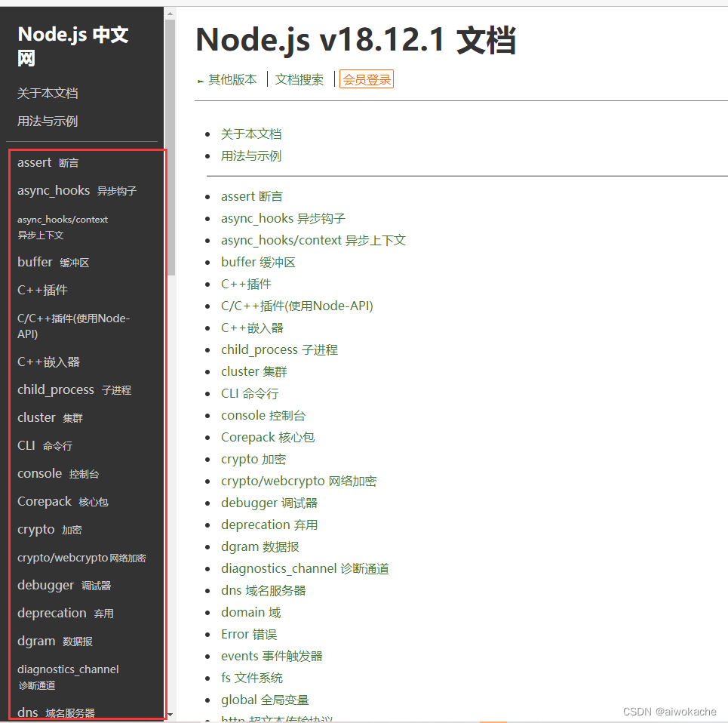728x723 pixels.
Task: Open async_hooks 异步钩子 link in main list
Action: [283, 218]
